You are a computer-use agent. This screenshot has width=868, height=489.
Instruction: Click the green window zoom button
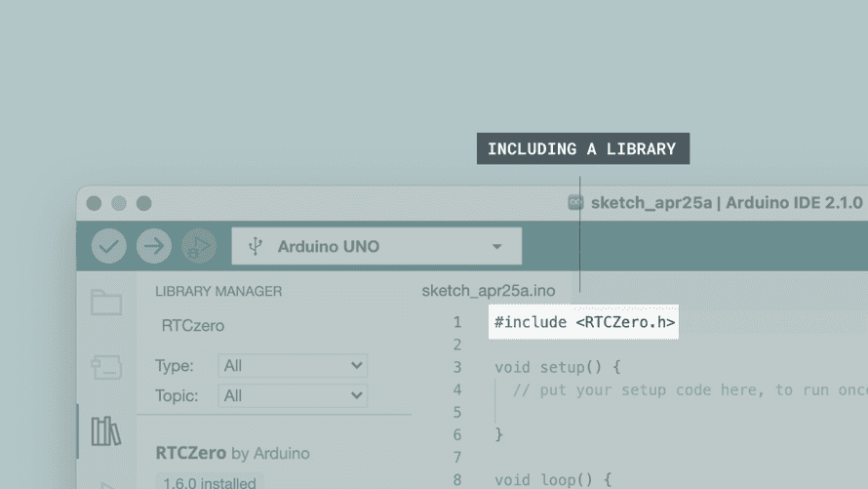(x=143, y=203)
